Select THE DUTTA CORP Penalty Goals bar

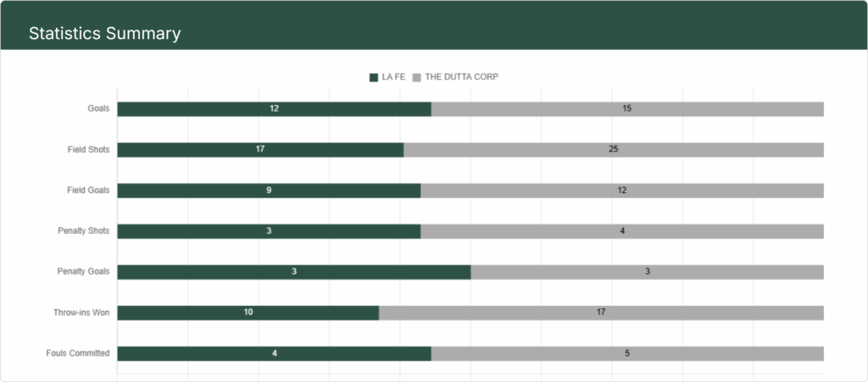click(647, 272)
